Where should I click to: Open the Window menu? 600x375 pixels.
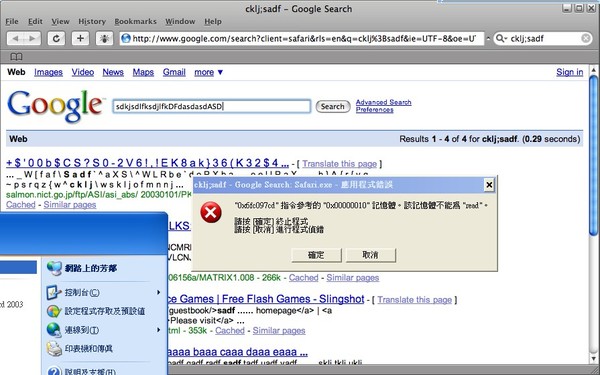180,21
